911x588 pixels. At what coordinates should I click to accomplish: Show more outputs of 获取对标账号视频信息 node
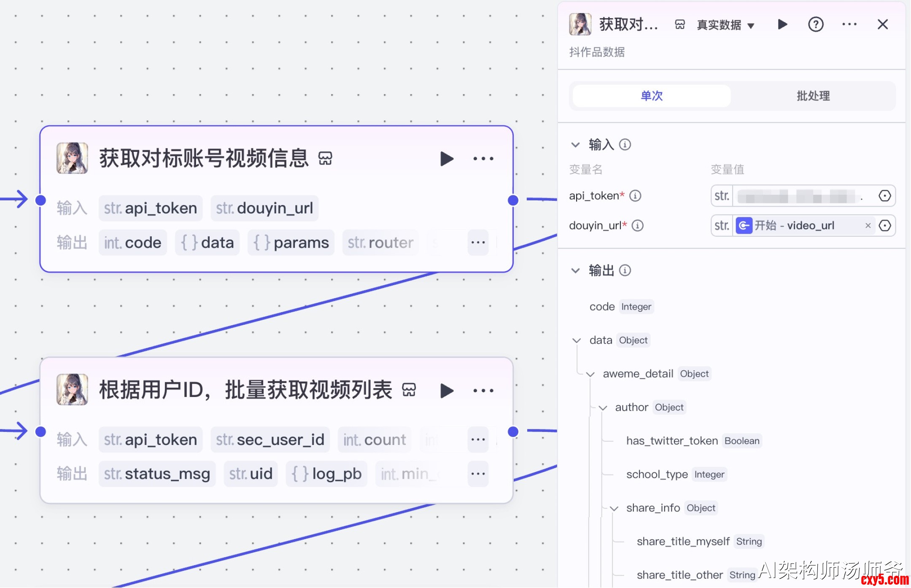click(478, 243)
